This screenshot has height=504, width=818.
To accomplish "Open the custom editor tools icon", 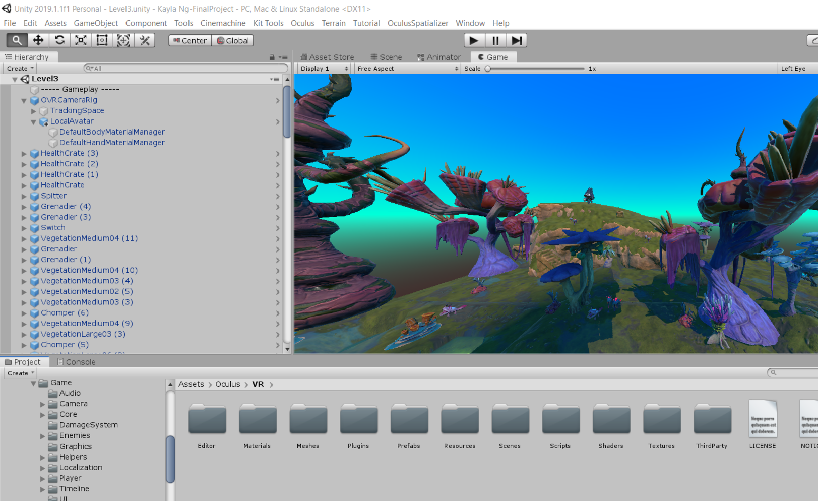I will tap(145, 40).
